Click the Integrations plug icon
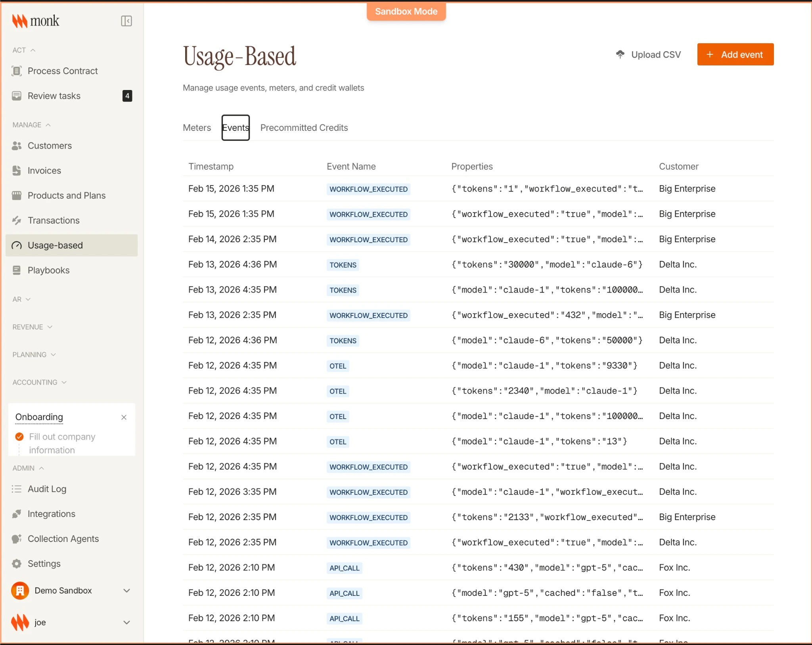 point(17,514)
